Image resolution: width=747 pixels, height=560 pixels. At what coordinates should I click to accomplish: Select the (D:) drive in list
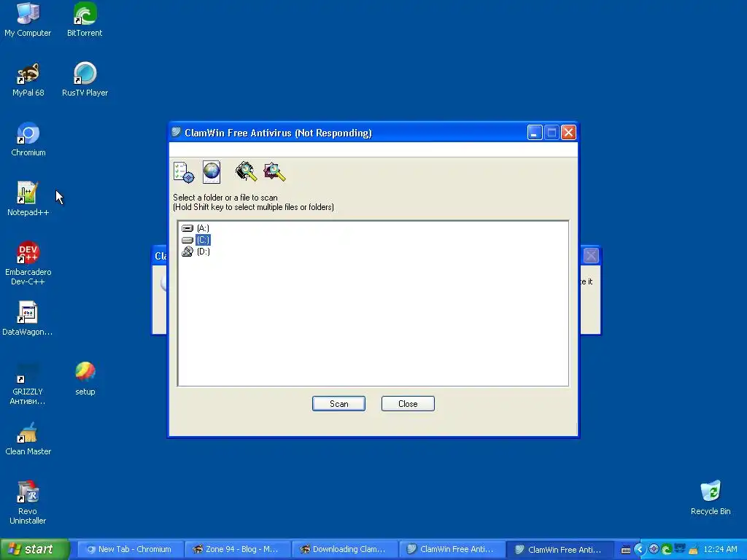(196, 252)
